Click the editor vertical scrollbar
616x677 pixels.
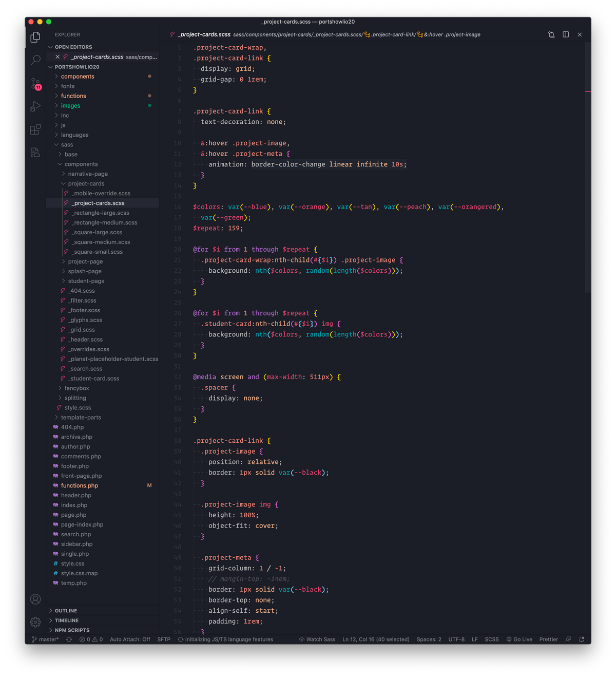[x=588, y=167]
